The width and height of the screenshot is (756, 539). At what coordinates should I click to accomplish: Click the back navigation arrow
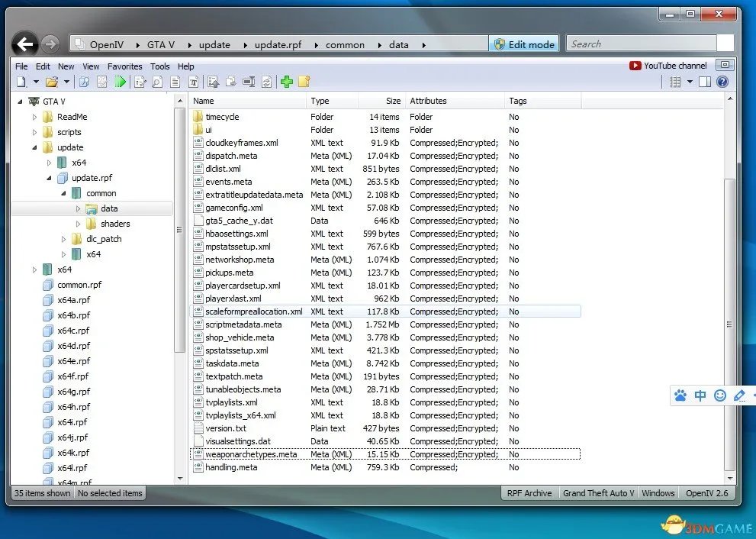[26, 44]
